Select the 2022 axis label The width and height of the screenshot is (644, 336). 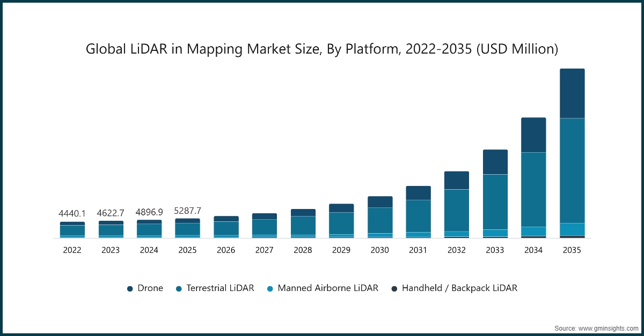[x=72, y=250]
